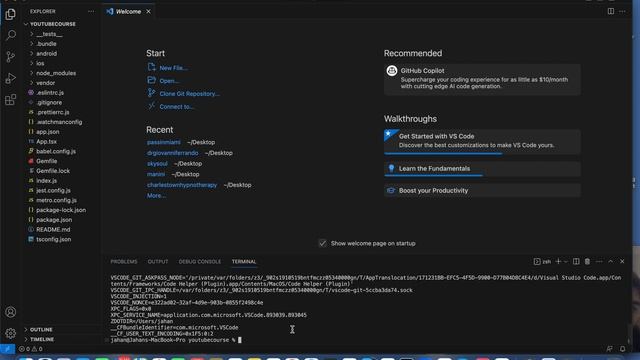The width and height of the screenshot is (640, 360).
Task: Open babel.config.js in the explorer
Action: tap(56, 151)
